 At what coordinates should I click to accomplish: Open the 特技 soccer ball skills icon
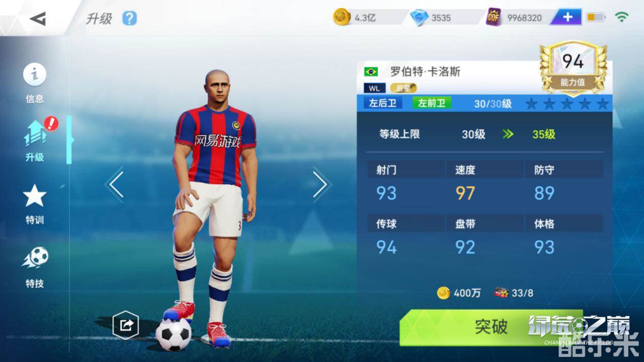[x=35, y=258]
